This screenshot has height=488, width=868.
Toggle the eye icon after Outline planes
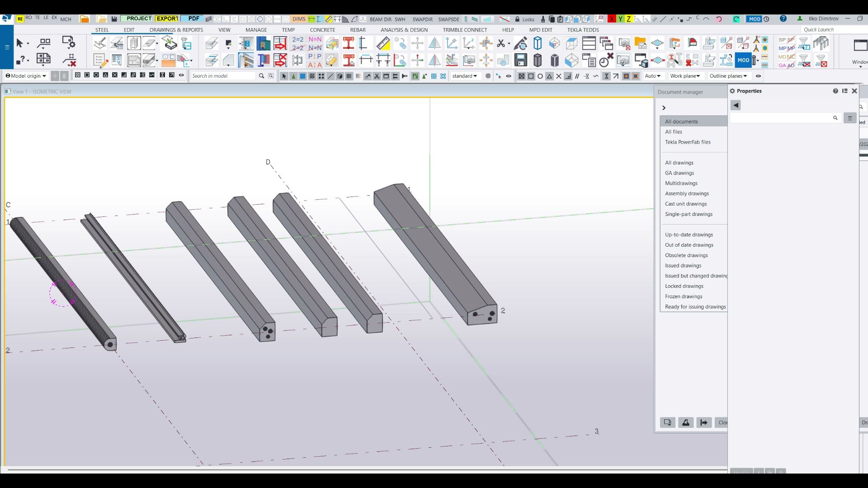pos(758,76)
